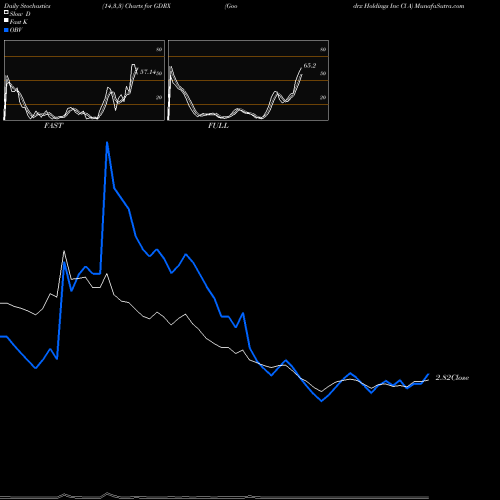
Task: Click the 'Slow D' legend label
Action: point(20,14)
